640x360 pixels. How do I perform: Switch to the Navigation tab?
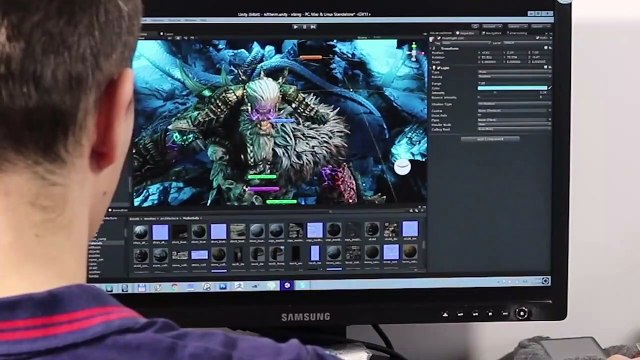[491, 33]
